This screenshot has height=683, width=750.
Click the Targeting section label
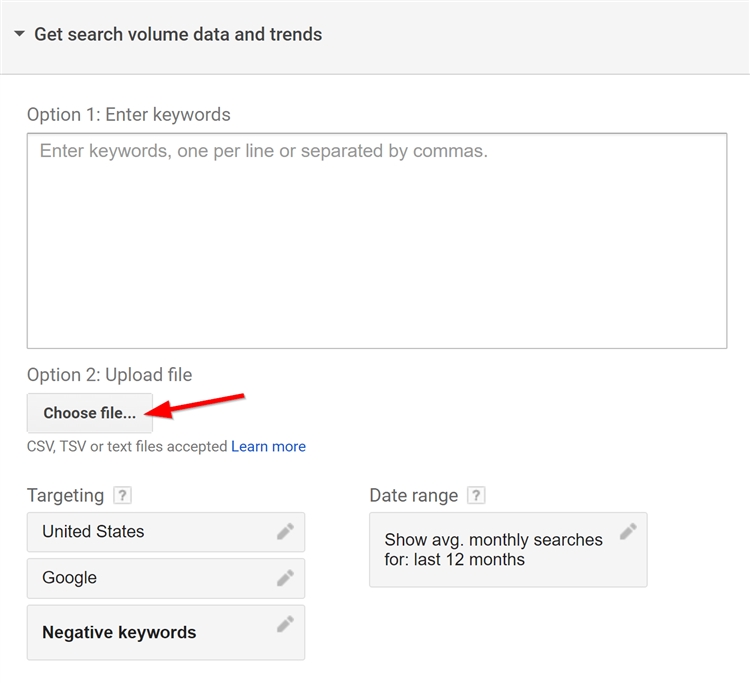point(65,496)
